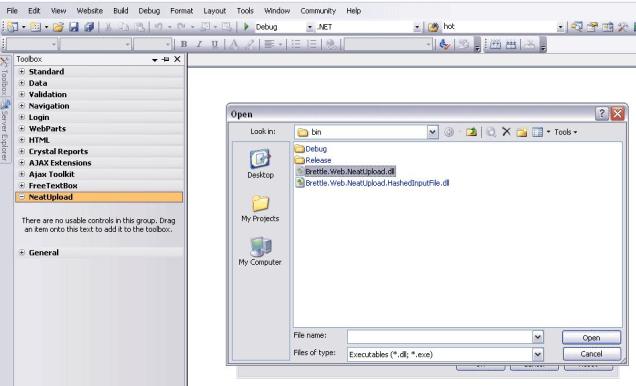Open the Properties Window toolbar icon

coord(593,27)
